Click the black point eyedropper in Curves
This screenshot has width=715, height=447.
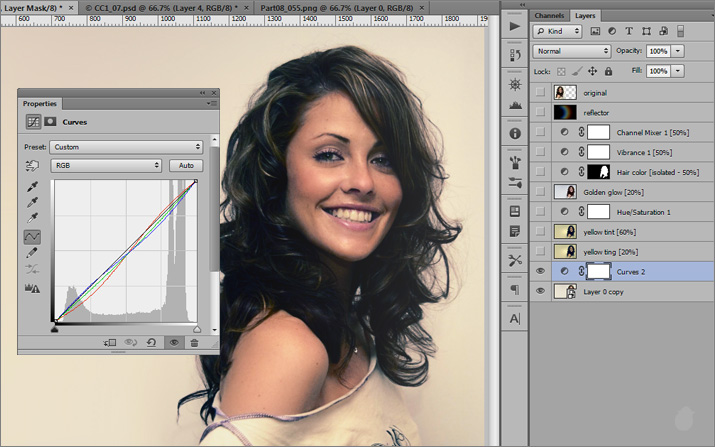(x=32, y=186)
